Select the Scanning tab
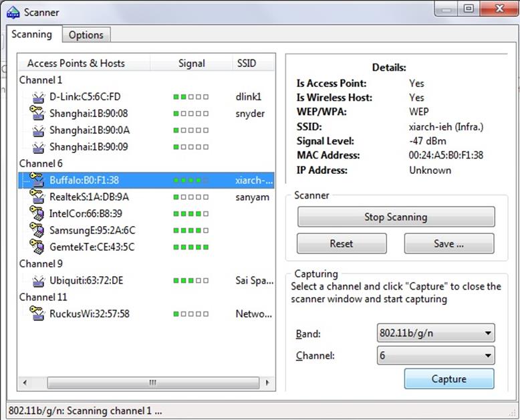Image resolution: width=520 pixels, height=420 pixels. click(x=32, y=34)
